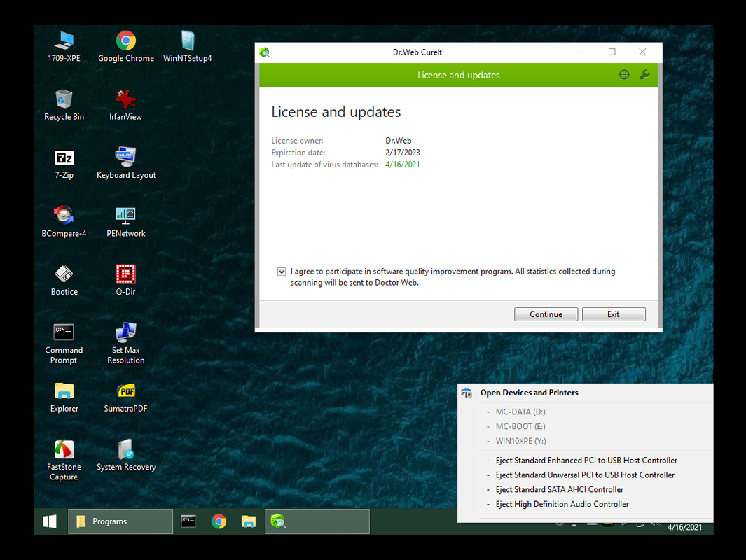Select the Bootice desktop icon
This screenshot has width=746, height=560.
64,281
